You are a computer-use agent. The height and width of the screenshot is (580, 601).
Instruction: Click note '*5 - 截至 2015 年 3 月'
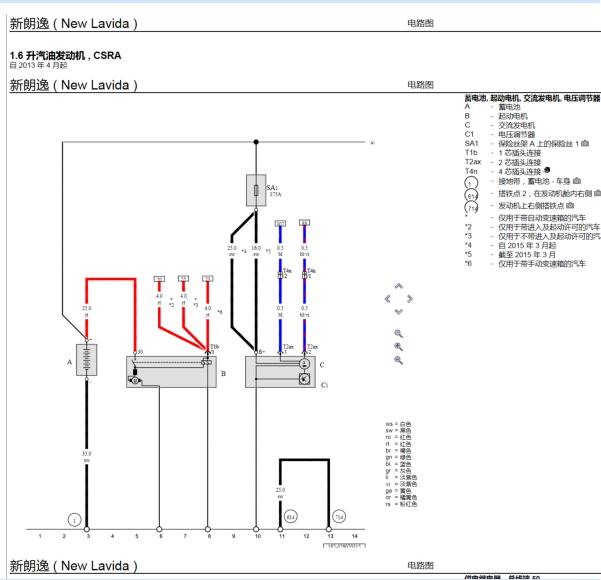[x=510, y=255]
